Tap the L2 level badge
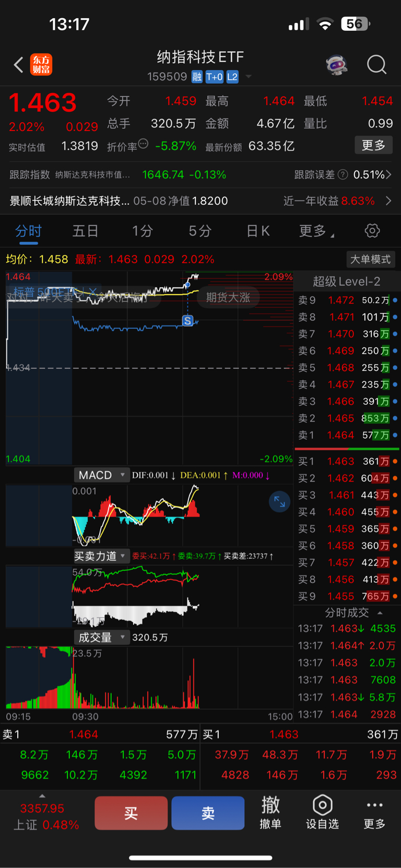 [232, 77]
